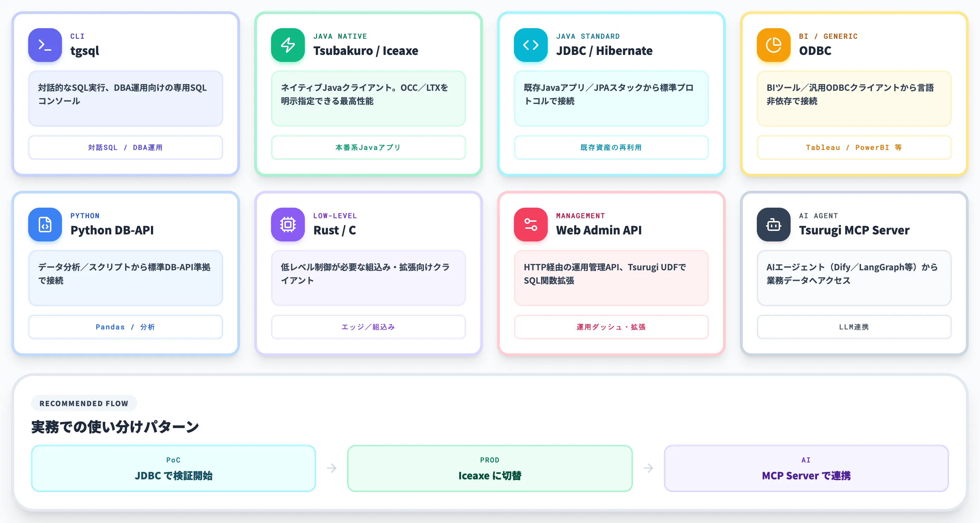Viewport: 980px width, 523px height.
Task: Open the AI MCP Server で連携 step
Action: [x=806, y=468]
